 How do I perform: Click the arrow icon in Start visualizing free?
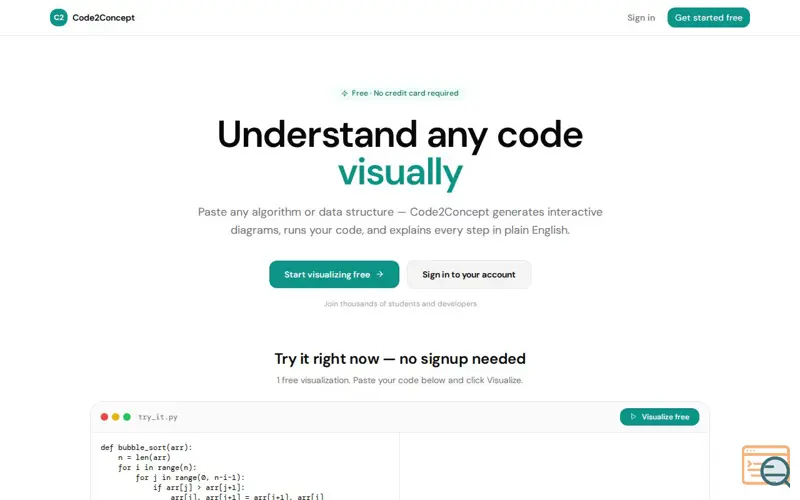(380, 274)
